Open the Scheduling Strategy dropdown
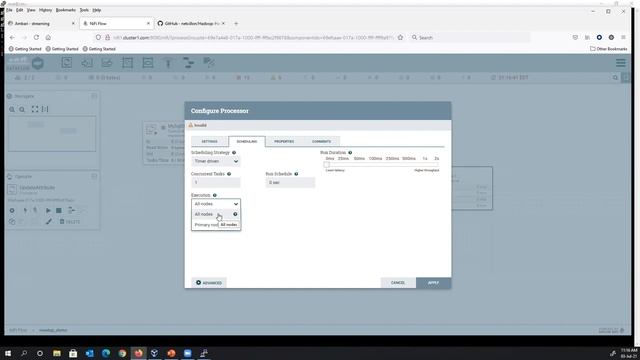The height and width of the screenshot is (360, 640). (216, 161)
